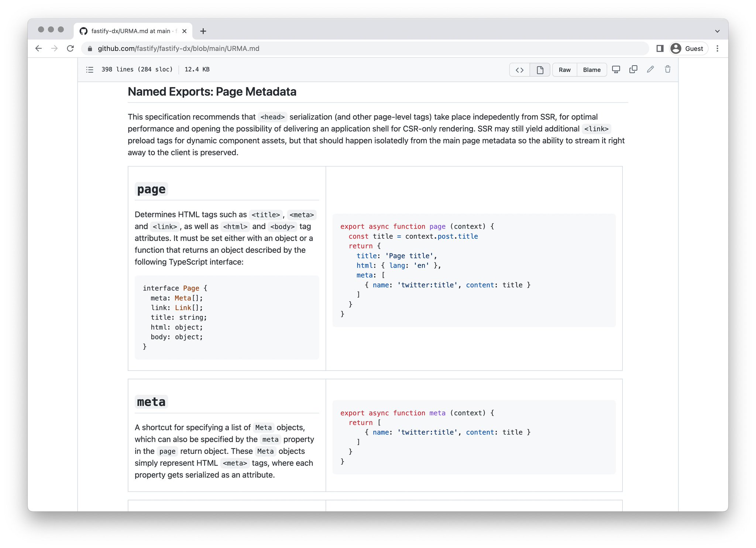Click the GitHub logo on the browser tab

(84, 31)
